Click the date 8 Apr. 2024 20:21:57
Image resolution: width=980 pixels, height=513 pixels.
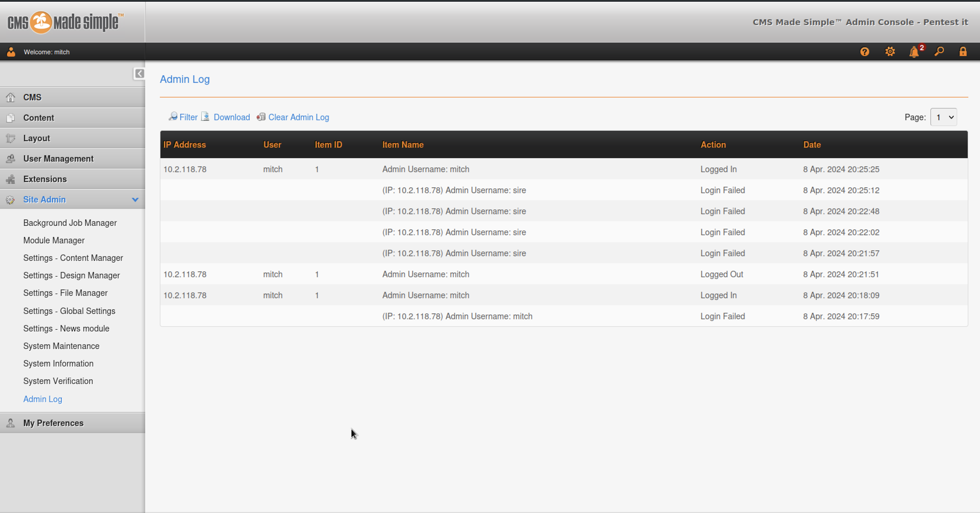[x=841, y=254]
